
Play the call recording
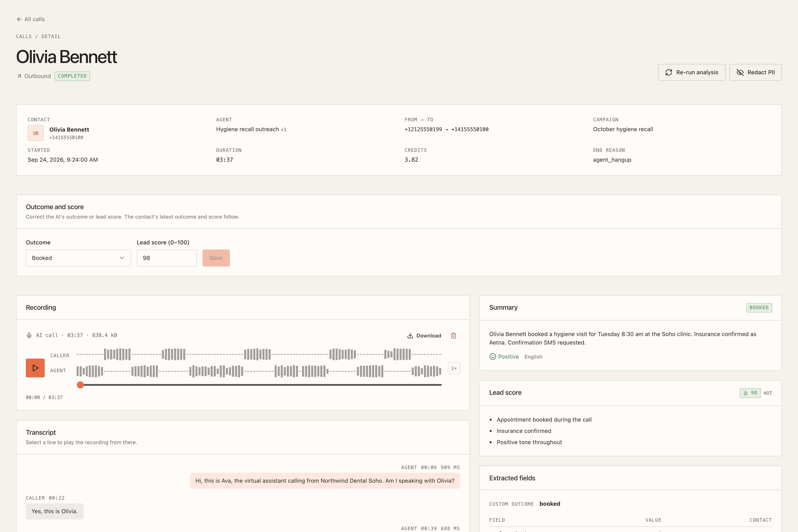(35, 368)
